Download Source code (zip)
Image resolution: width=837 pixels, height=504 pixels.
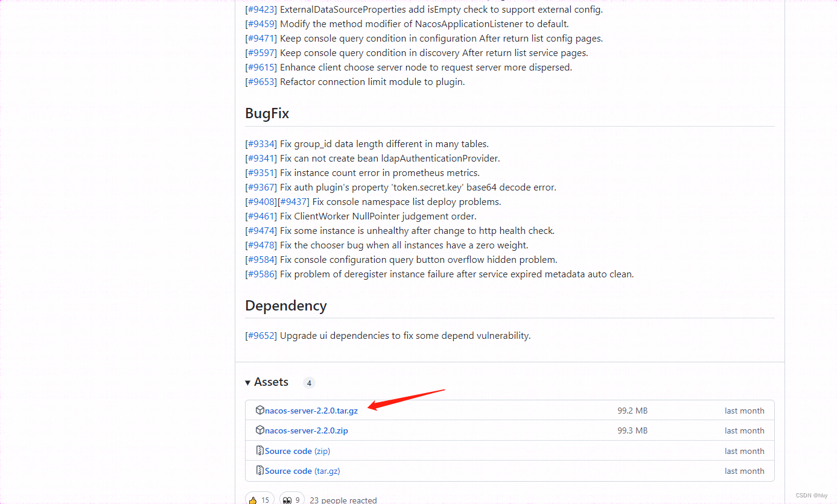pos(298,451)
